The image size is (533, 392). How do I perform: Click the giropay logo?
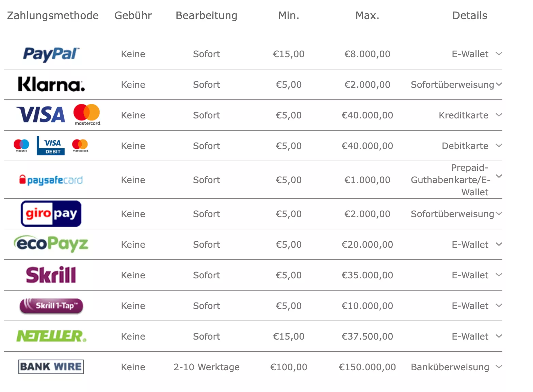51,214
